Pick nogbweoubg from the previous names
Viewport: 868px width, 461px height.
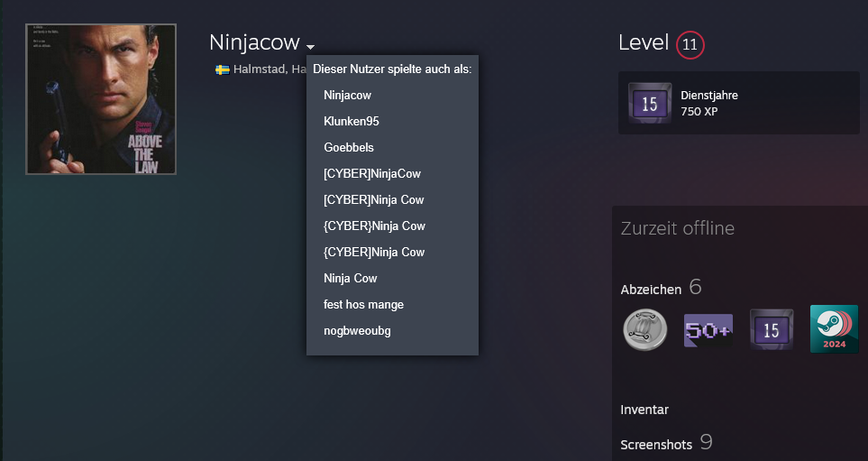click(357, 330)
